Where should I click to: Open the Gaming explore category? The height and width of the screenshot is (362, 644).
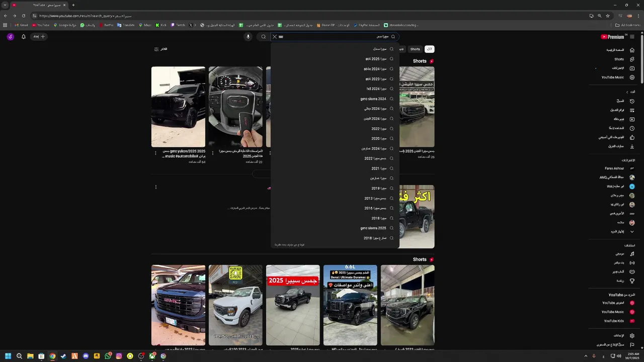(623, 272)
